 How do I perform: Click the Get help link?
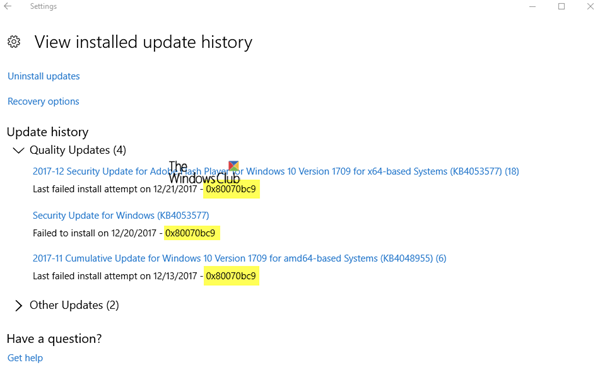(x=25, y=358)
